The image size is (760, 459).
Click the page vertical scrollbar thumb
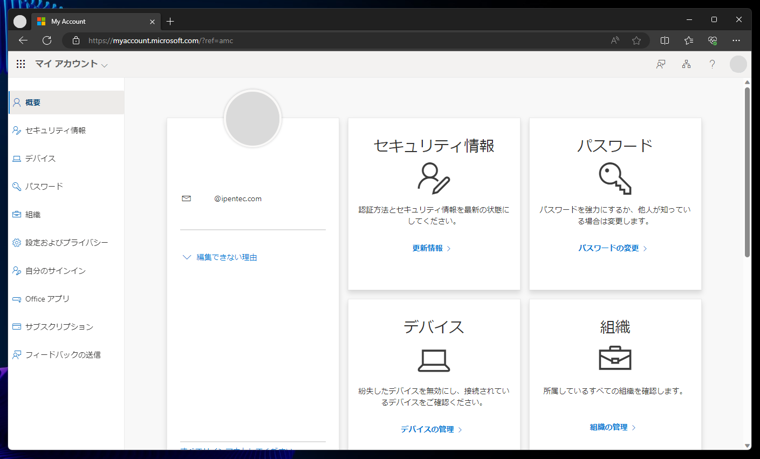[747, 172]
